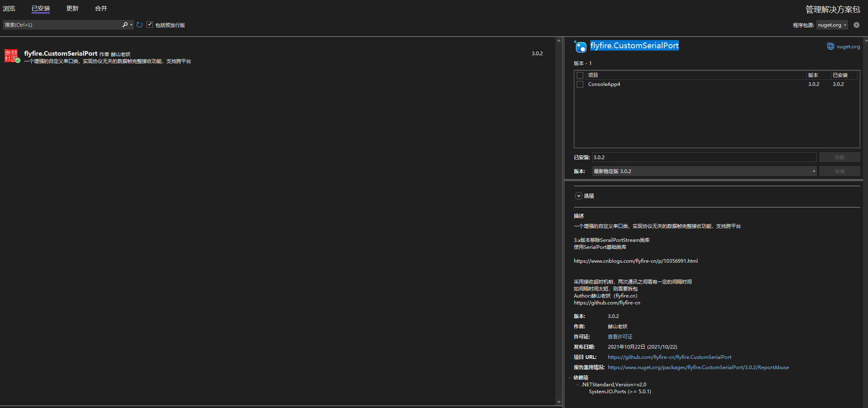This screenshot has height=408, width=868.
Task: Click the flyfire.CustomSerialPort package icon in list
Action: coord(12,56)
